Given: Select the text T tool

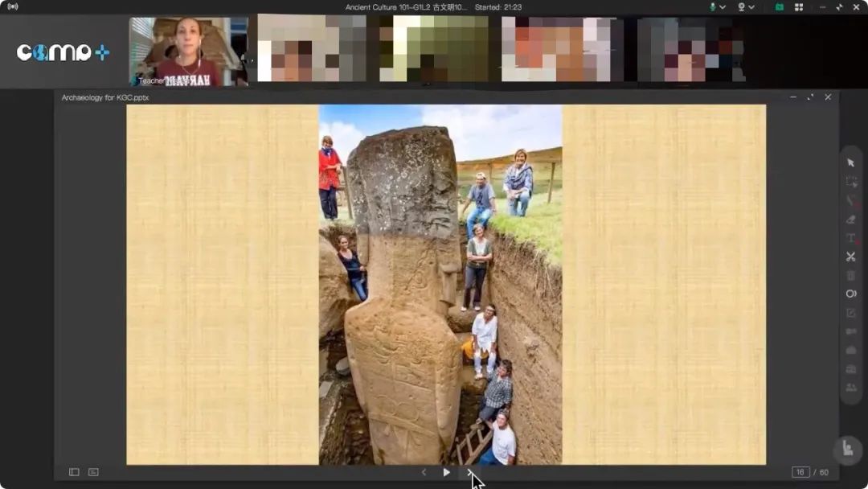Looking at the screenshot, I should 851,238.
